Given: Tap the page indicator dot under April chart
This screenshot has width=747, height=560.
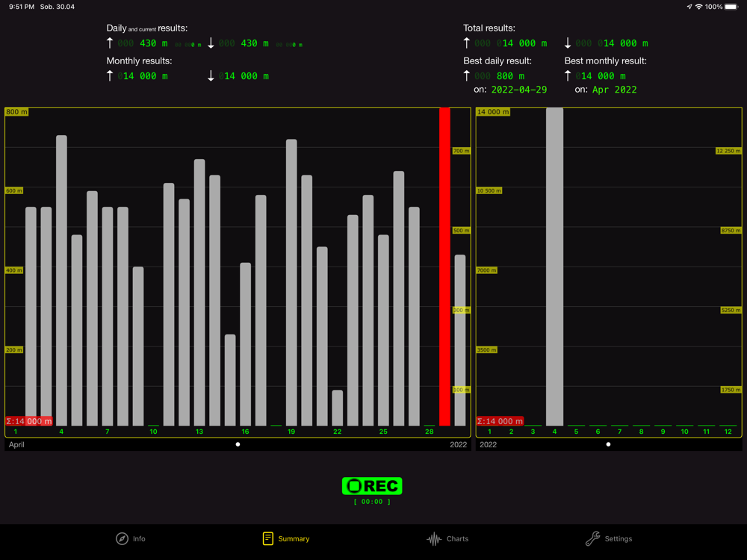Looking at the screenshot, I should tap(238, 444).
